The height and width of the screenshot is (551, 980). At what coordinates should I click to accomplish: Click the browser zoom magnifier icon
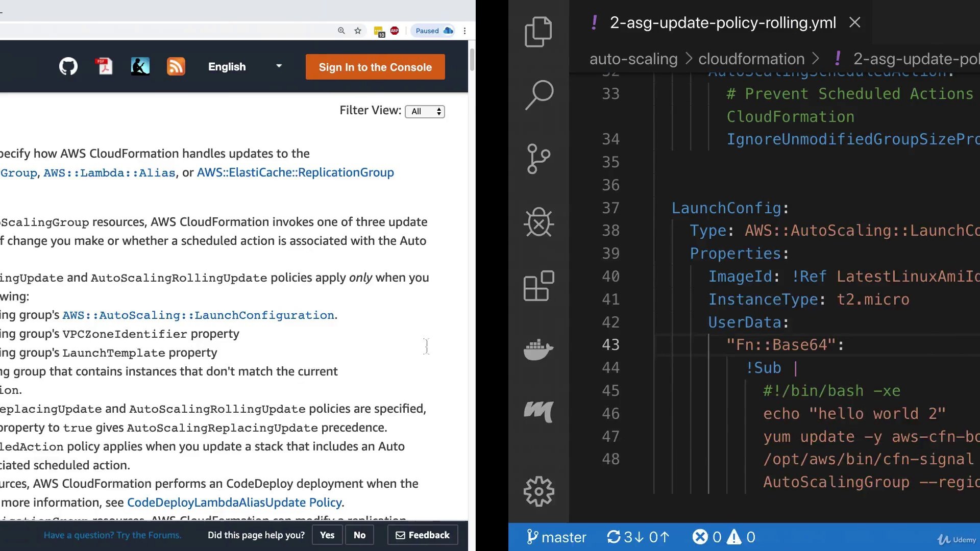pos(341,31)
